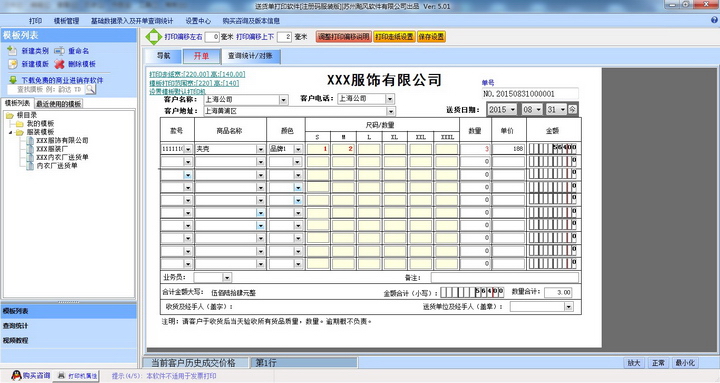Open 送货单位及经手人 dropdown
This screenshot has width=720, height=383.
(x=568, y=306)
